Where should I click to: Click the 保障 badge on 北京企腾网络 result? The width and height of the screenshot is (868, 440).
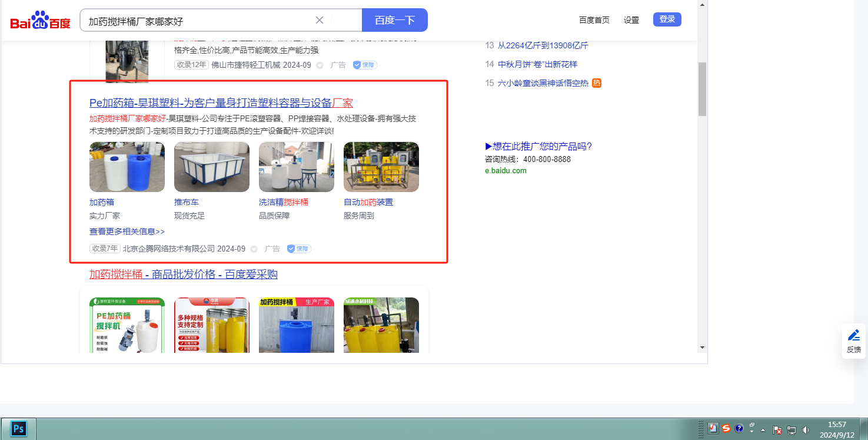point(300,249)
